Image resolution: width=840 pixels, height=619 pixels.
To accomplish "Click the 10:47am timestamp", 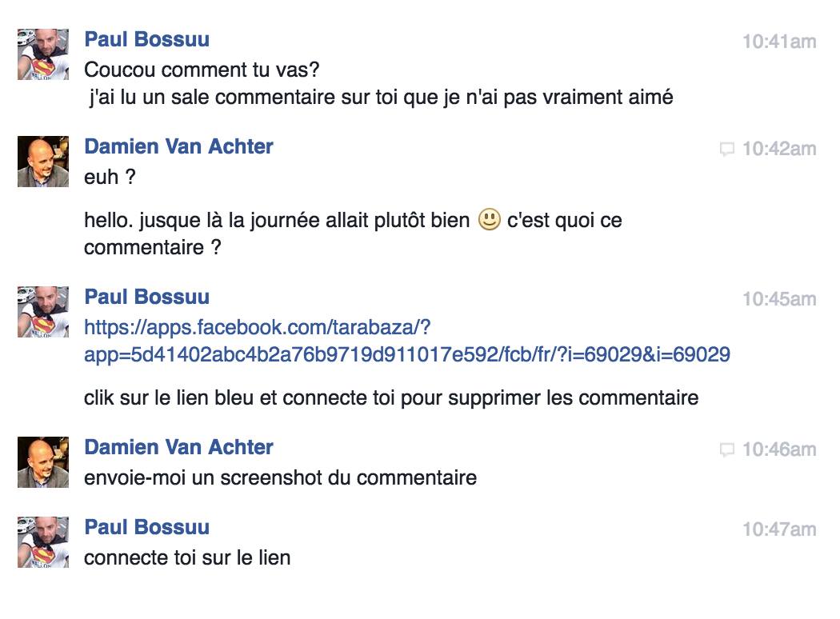I will [778, 529].
